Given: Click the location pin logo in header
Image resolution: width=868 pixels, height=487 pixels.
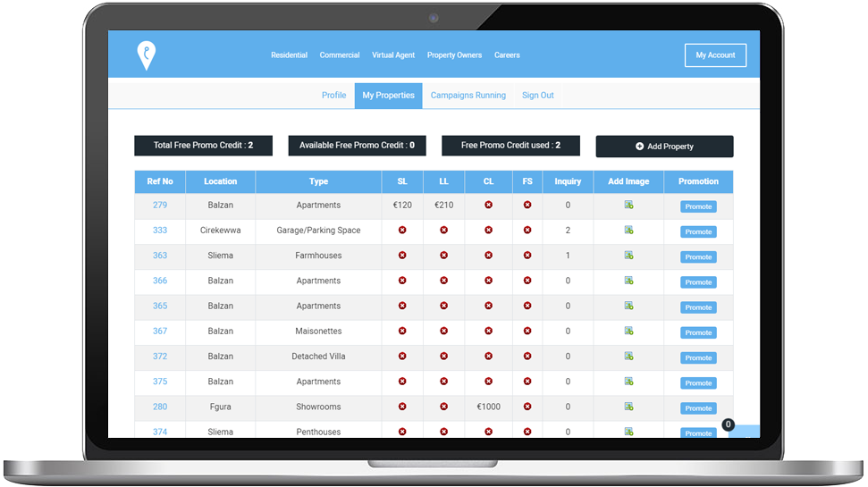Looking at the screenshot, I should pyautogui.click(x=146, y=55).
